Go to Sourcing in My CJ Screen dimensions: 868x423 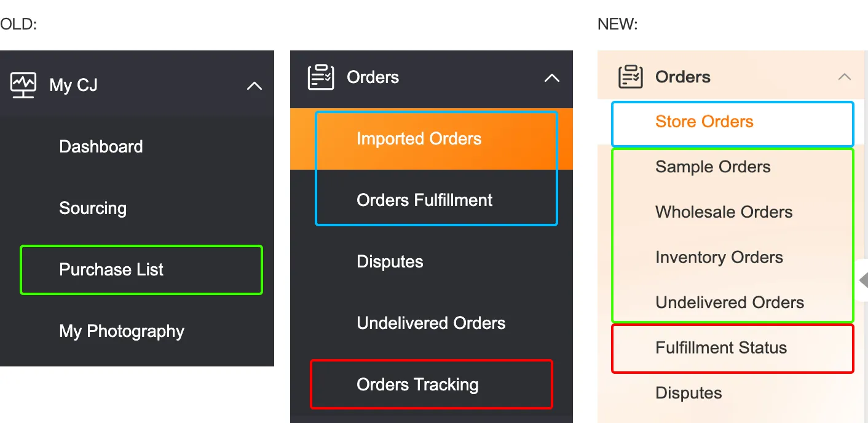(x=93, y=208)
